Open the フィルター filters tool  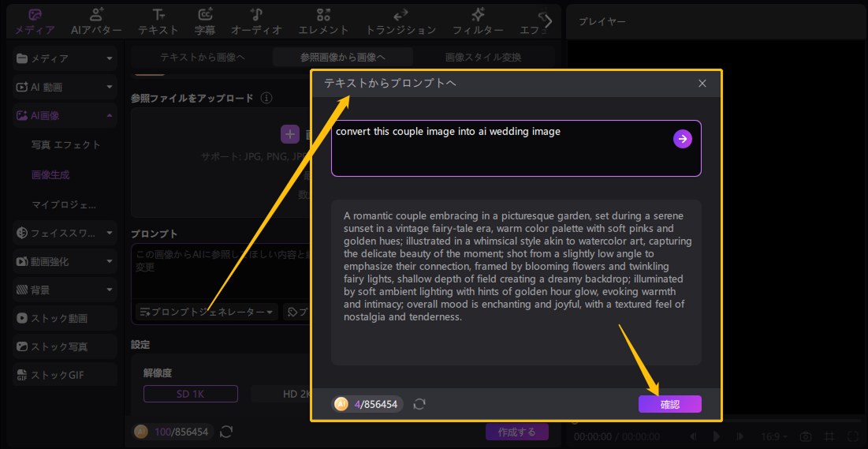tap(478, 21)
